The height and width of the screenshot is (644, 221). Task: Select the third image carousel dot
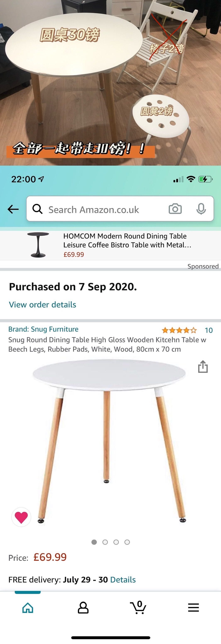click(116, 542)
